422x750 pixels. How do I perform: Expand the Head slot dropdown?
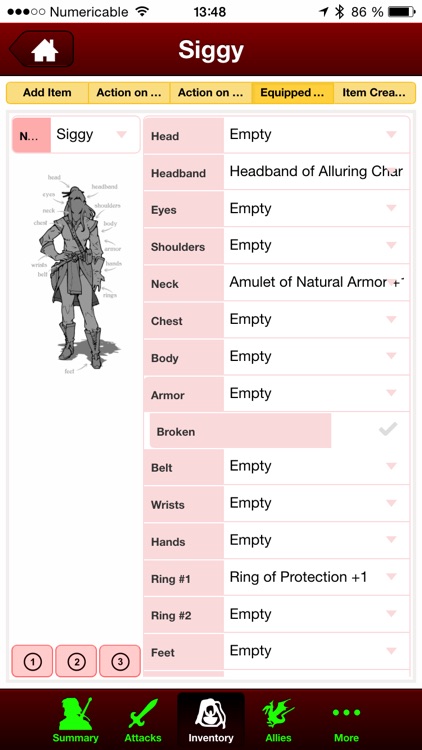(x=316, y=135)
